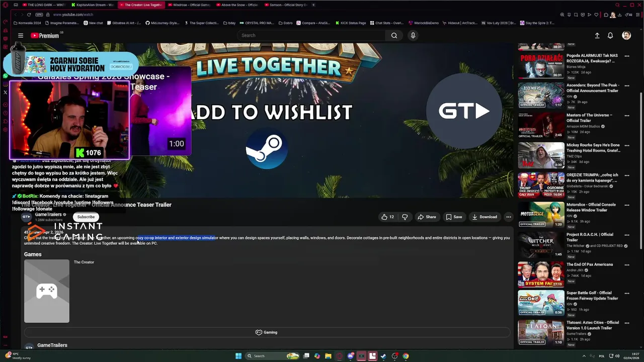Open options menu for Masters of Universe

[627, 116]
